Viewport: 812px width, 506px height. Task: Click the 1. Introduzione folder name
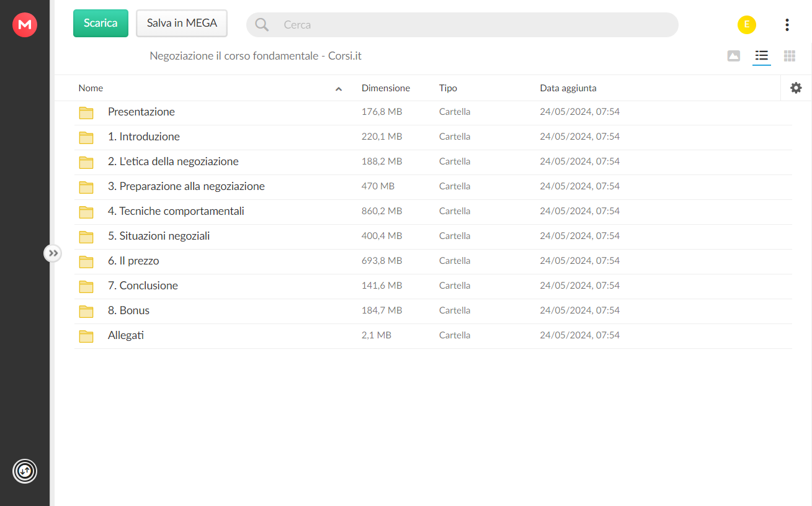pos(144,137)
